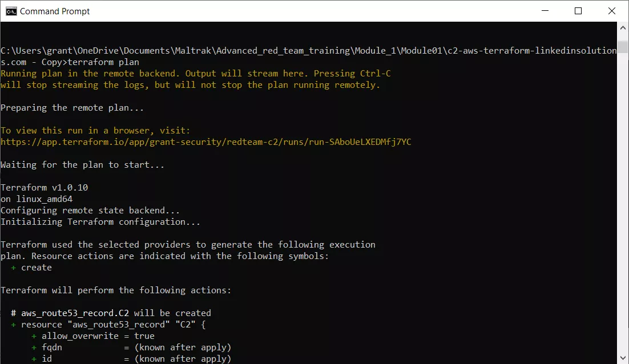Click the scrollbar up arrow
629x364 pixels.
tap(623, 26)
